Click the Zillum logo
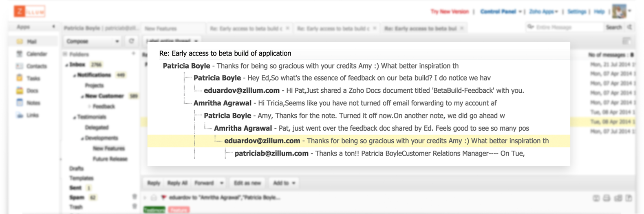644x214 pixels. click(x=29, y=11)
